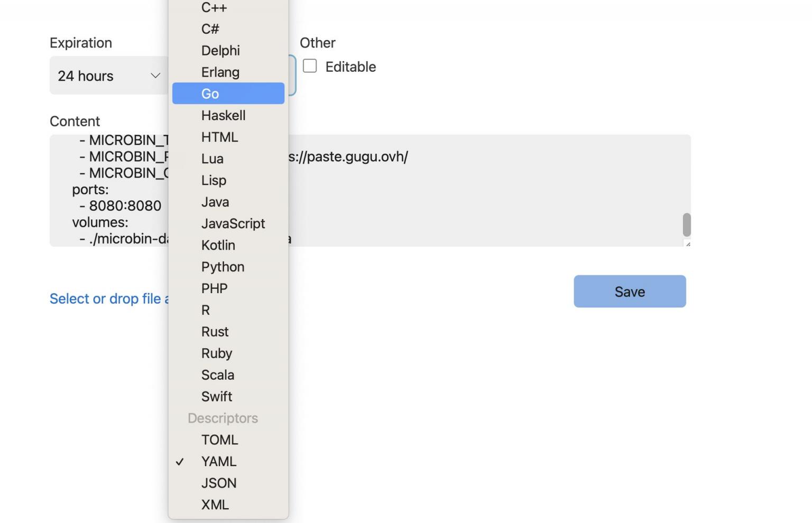The image size is (812, 523).
Task: Select JavaScript syntax highlighting
Action: pyautogui.click(x=233, y=223)
